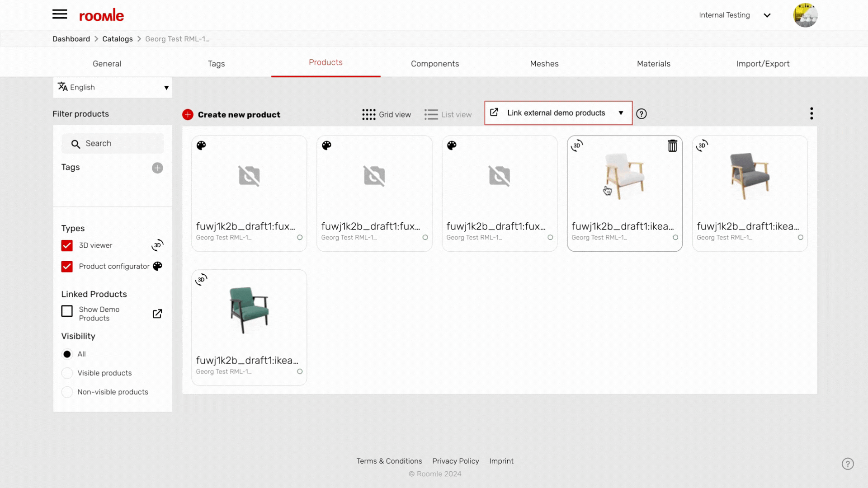
Task: Add a tag with the plus icon
Action: (157, 168)
